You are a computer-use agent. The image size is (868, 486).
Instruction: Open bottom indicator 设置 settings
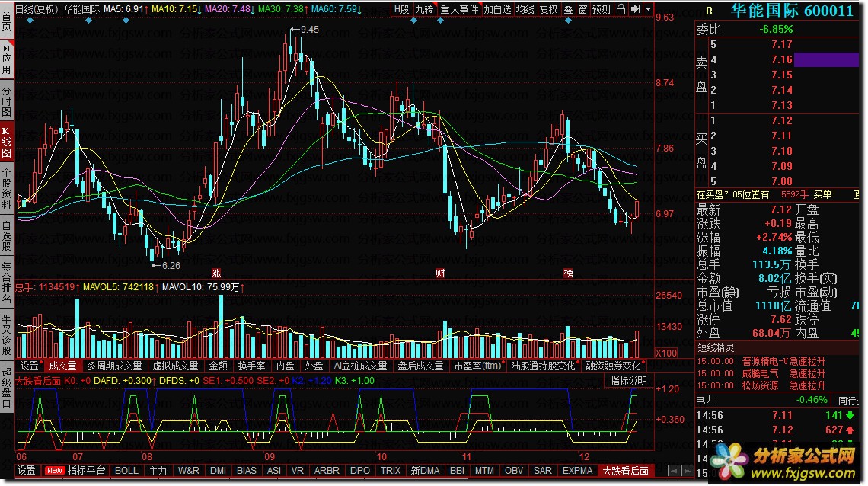point(26,471)
